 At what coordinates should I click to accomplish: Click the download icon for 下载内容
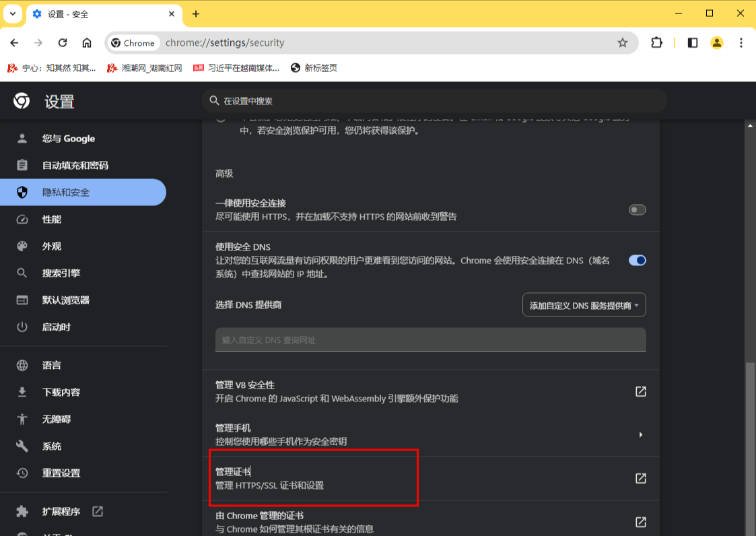(x=22, y=392)
